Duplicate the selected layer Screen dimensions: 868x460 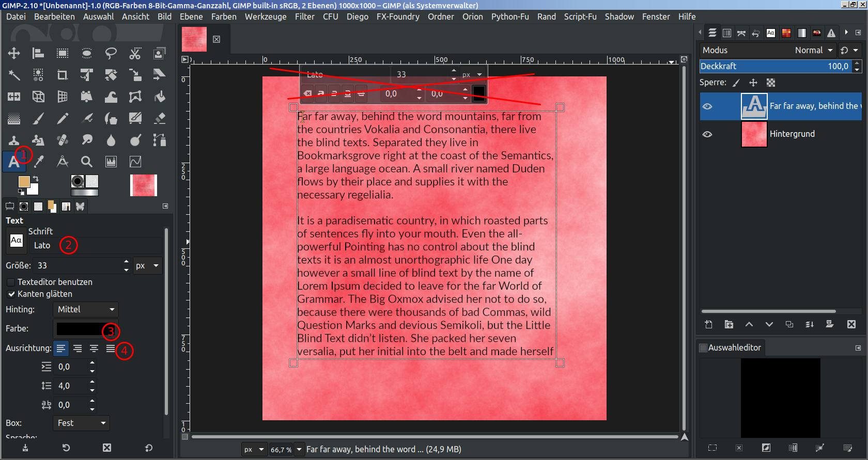click(789, 324)
